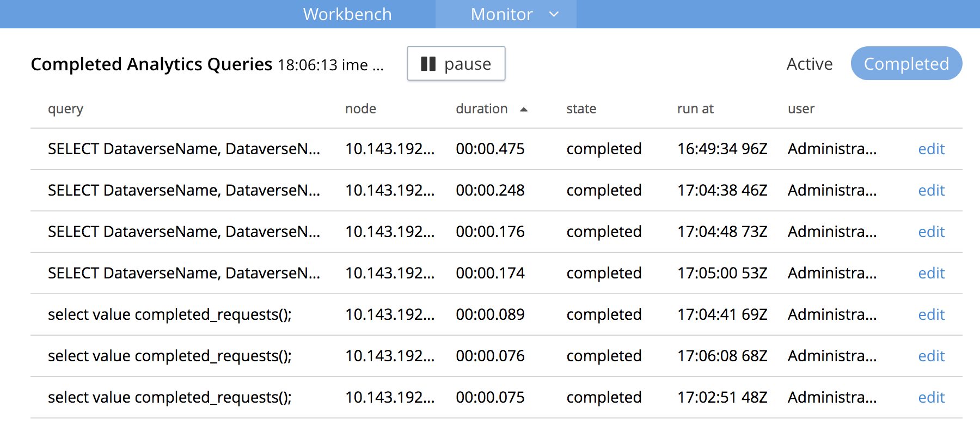Pause the analytics query monitoring
980x425 pixels.
[x=456, y=64]
